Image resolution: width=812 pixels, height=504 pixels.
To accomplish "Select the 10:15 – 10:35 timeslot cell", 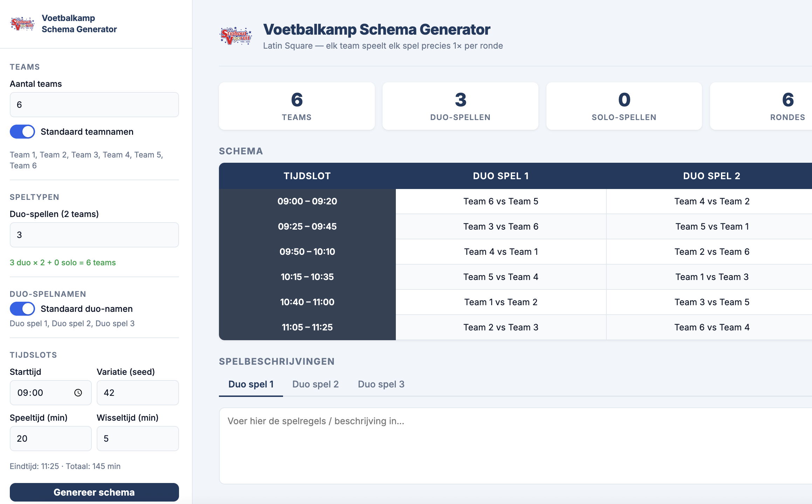I will point(307,277).
